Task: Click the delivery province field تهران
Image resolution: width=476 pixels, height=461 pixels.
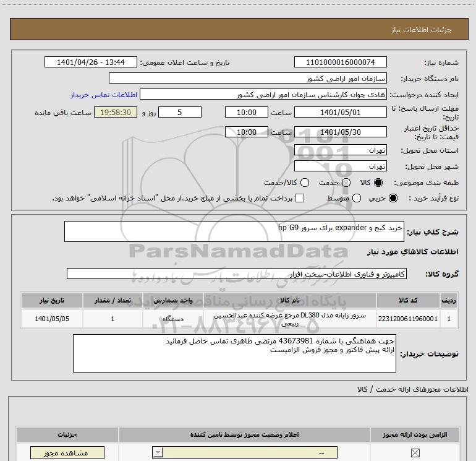Action: (x=340, y=150)
